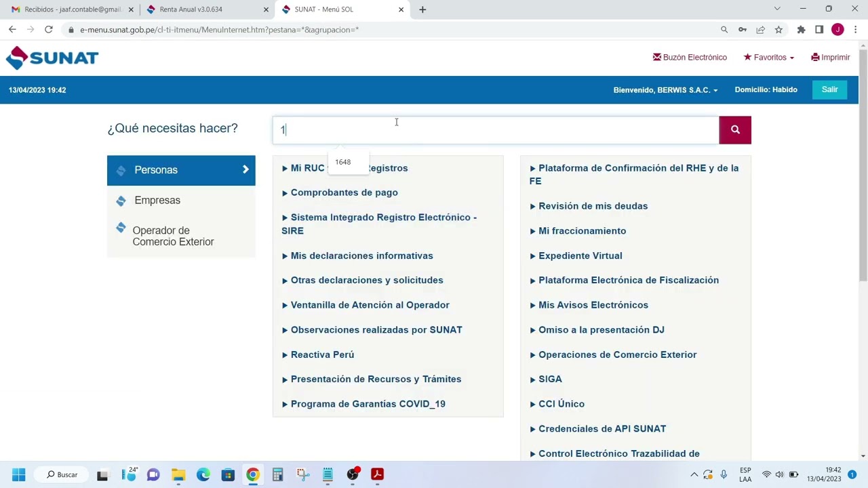868x488 pixels.
Task: Select the Empresas menu category
Action: pyautogui.click(x=181, y=201)
